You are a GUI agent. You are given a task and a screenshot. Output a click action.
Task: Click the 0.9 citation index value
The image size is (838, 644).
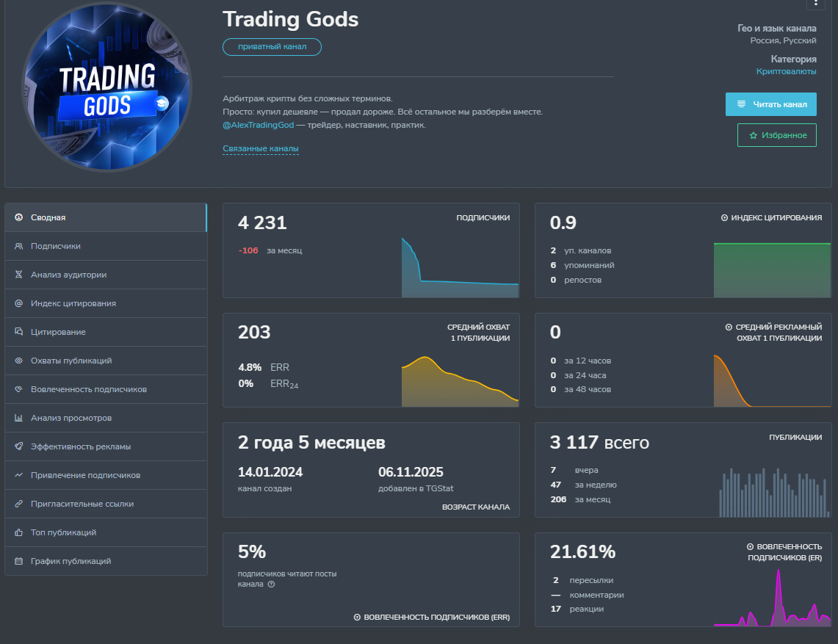tap(563, 222)
